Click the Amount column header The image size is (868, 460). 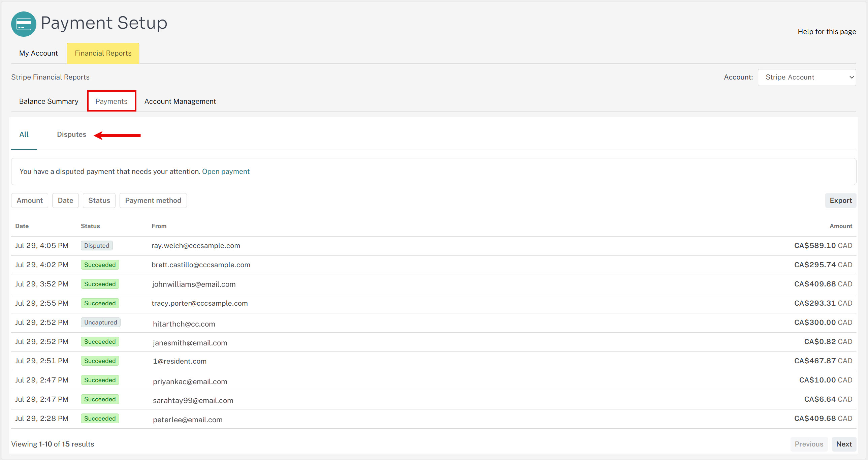(x=841, y=226)
